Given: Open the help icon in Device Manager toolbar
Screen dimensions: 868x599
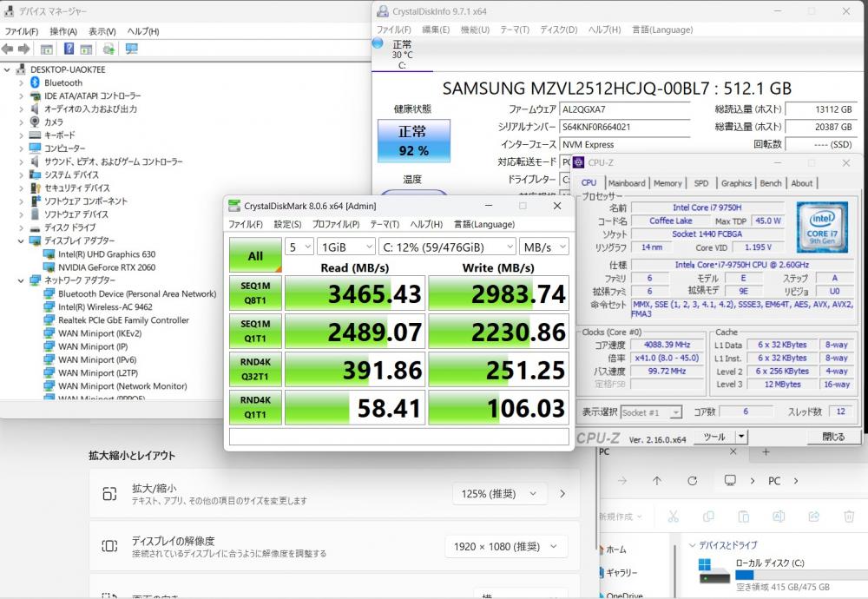Looking at the screenshot, I should [x=69, y=49].
